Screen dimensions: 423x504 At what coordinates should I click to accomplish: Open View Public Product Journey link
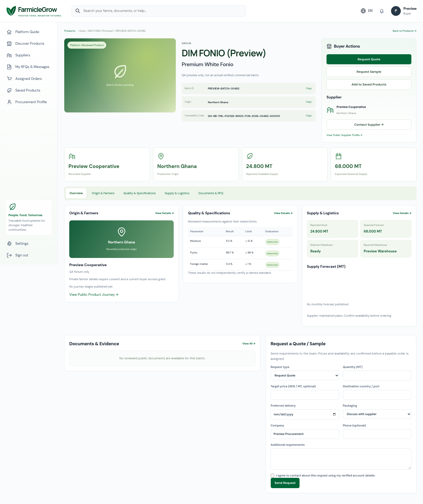tap(94, 295)
